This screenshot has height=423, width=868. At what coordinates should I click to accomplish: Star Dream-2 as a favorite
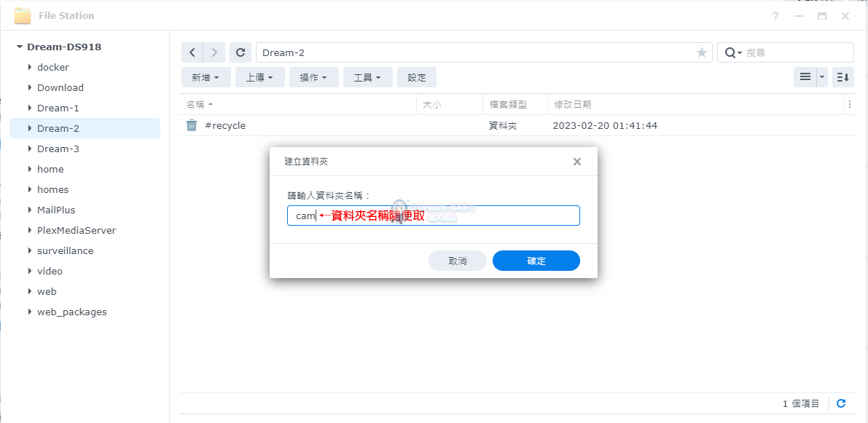pos(701,52)
